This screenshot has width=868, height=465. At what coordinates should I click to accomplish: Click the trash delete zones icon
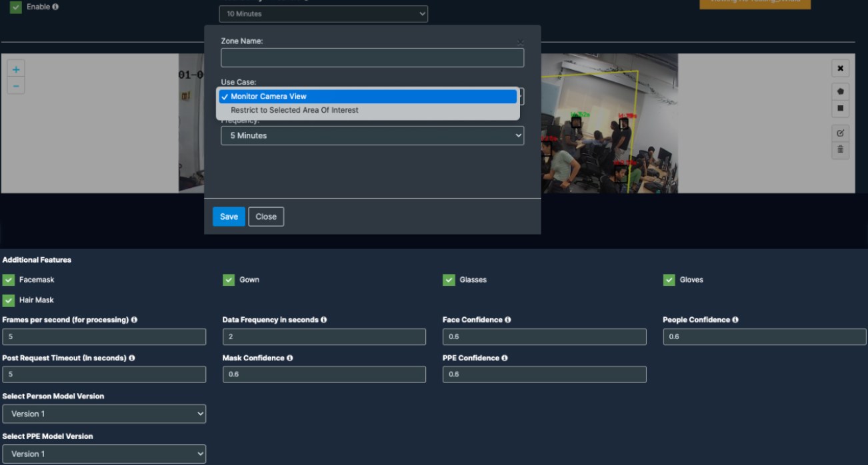click(x=840, y=149)
